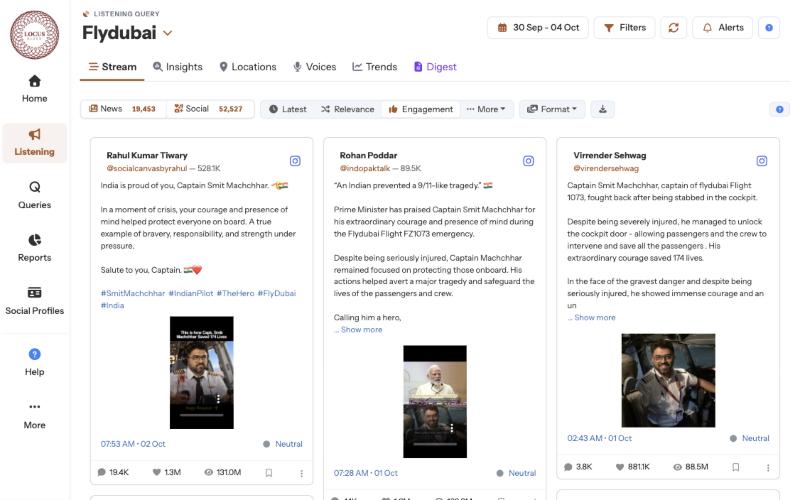
Task: Change Neutral sentiment on Rohan Poddar post
Action: tap(516, 473)
